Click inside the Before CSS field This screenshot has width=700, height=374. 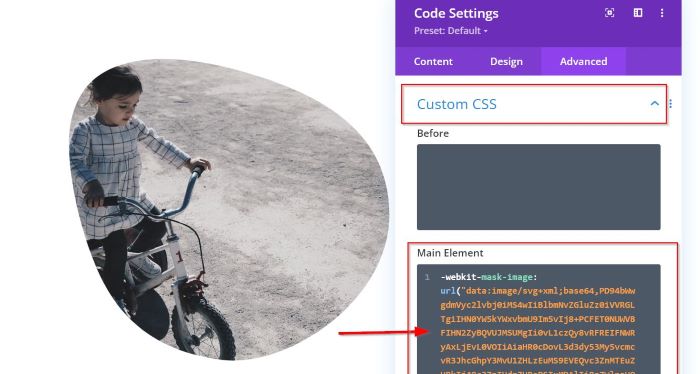[x=538, y=187]
